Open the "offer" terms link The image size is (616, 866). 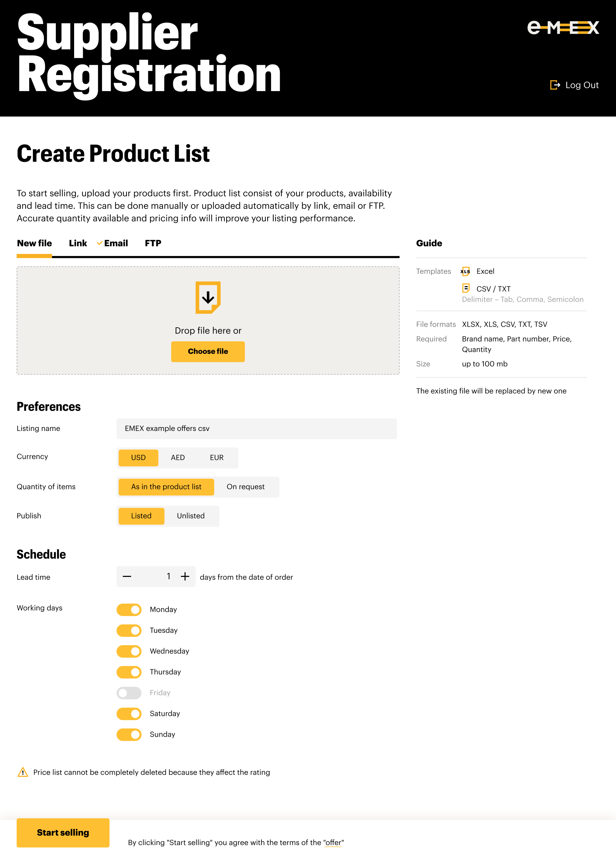(x=333, y=843)
